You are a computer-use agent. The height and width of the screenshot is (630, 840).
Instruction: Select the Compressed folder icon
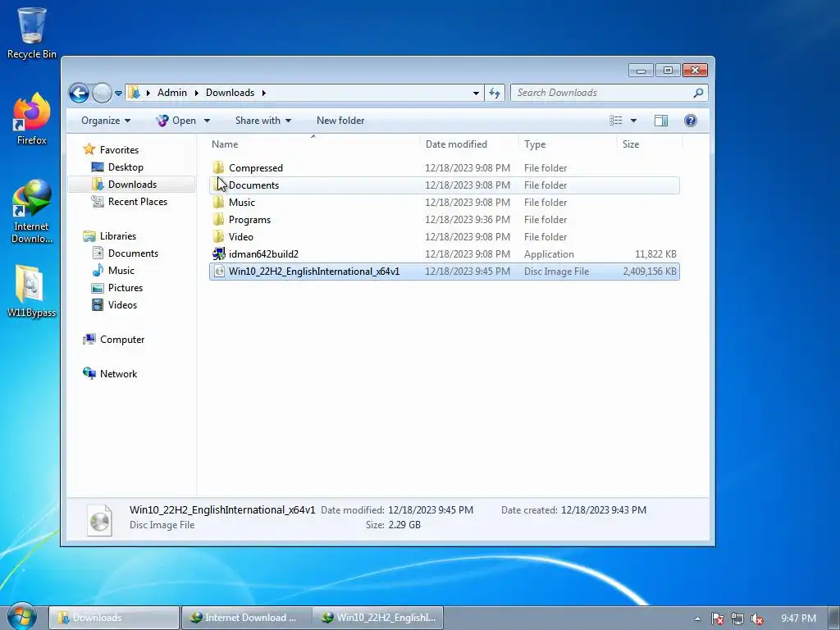pos(218,167)
